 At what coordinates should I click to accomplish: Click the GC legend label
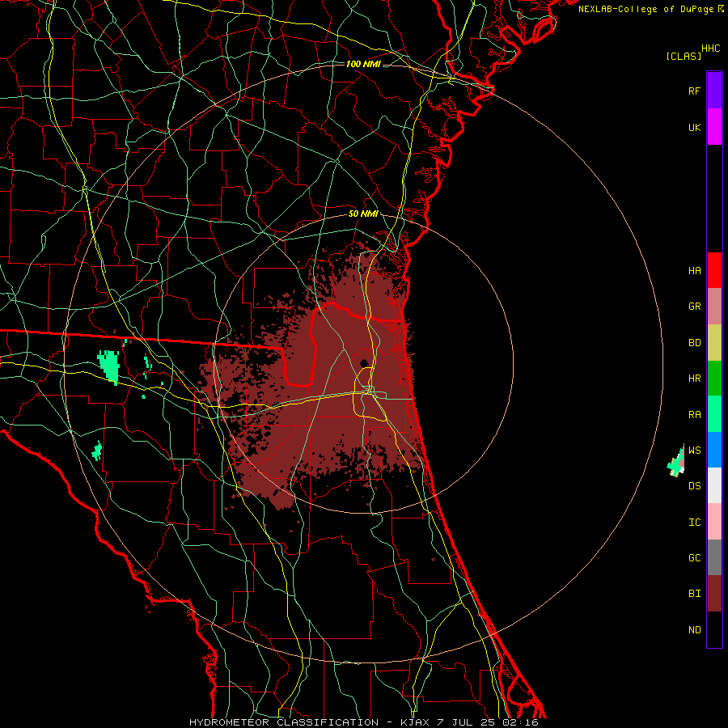pyautogui.click(x=694, y=558)
